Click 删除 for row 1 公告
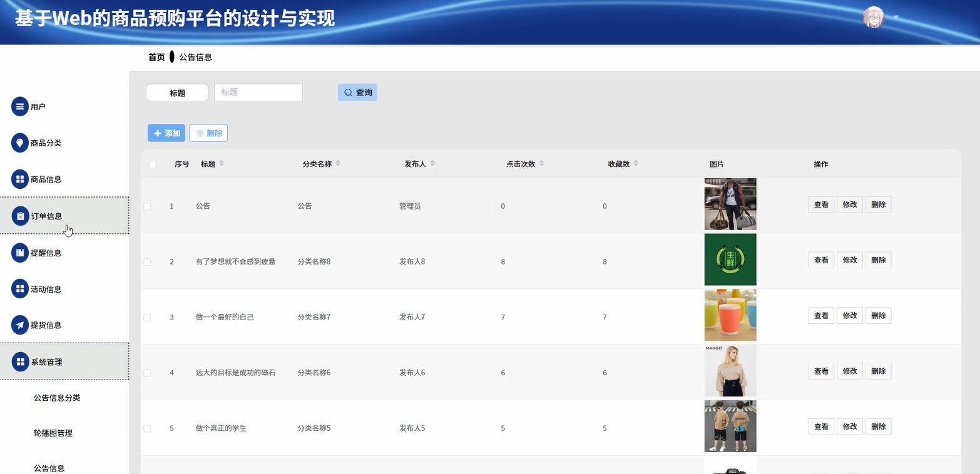Viewport: 980px width, 474px height. tap(878, 204)
